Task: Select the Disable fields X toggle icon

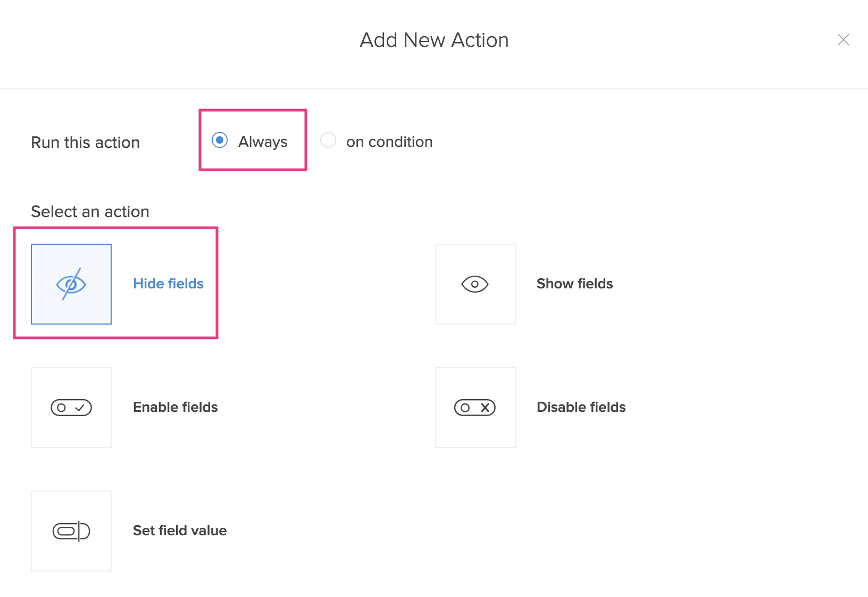Action: (475, 408)
